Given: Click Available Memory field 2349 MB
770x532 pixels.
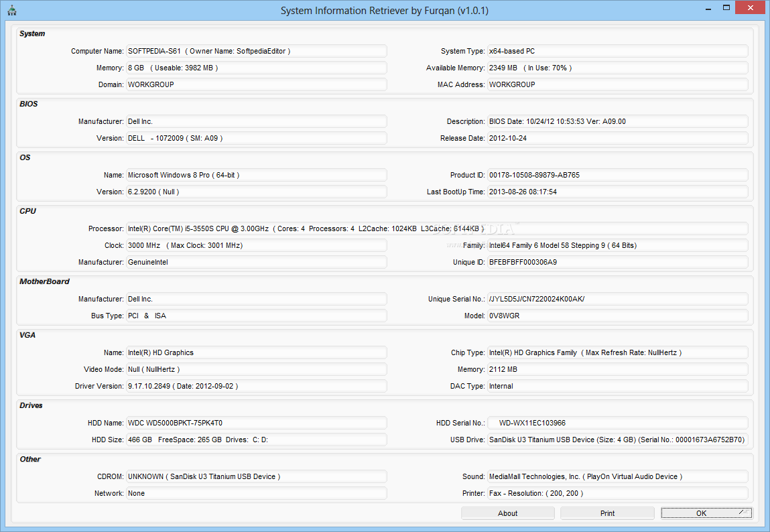Looking at the screenshot, I should tap(618, 68).
